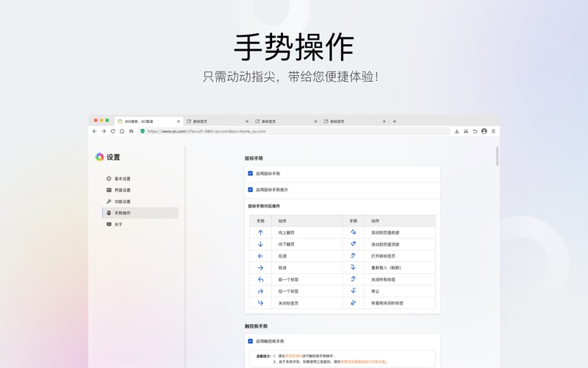Screen dimensions: 588x368
Task: Click the settings page vertical scrollbar
Action: click(497, 156)
